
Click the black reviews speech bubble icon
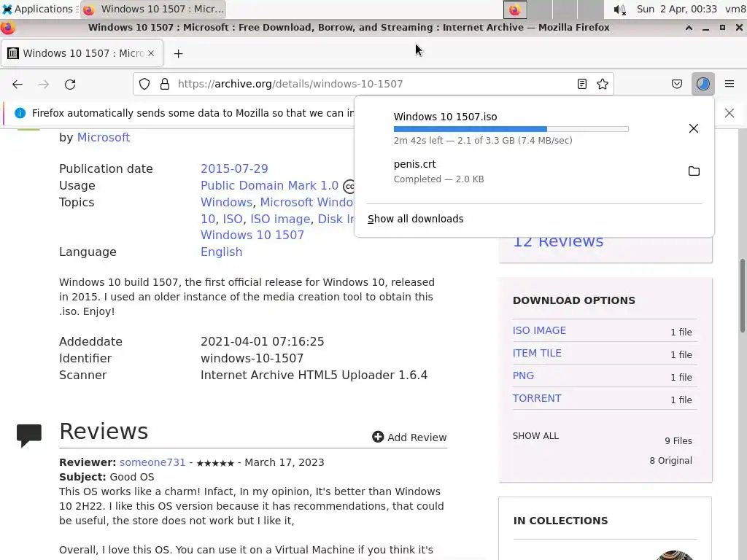[29, 435]
